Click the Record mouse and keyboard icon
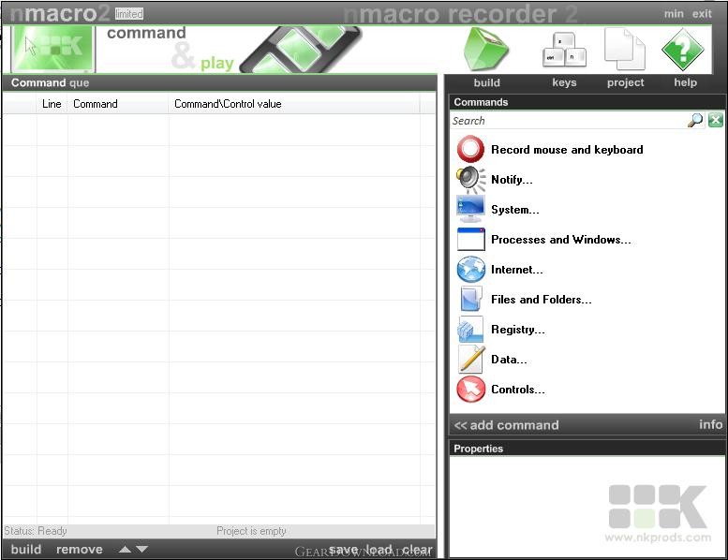Image resolution: width=728 pixels, height=560 pixels. (470, 149)
